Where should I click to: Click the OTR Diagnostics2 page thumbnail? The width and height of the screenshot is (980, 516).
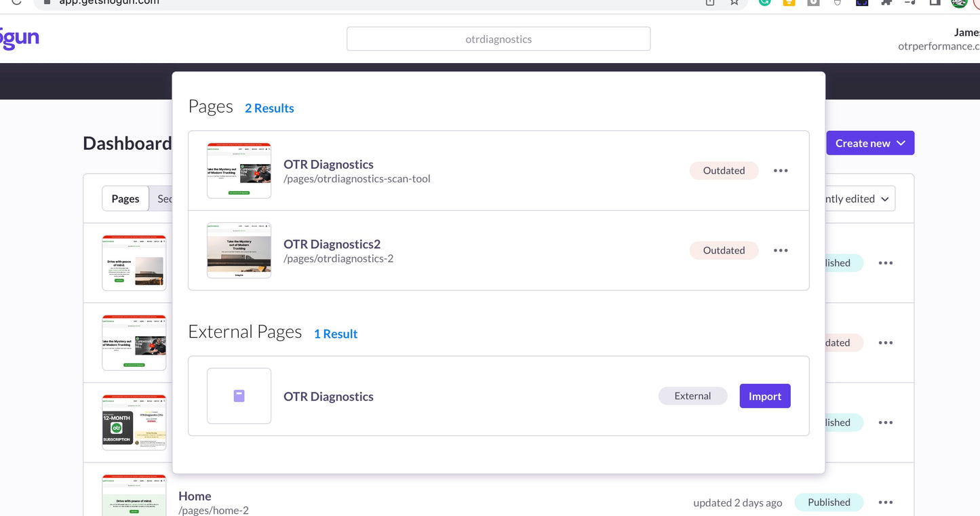(x=239, y=250)
